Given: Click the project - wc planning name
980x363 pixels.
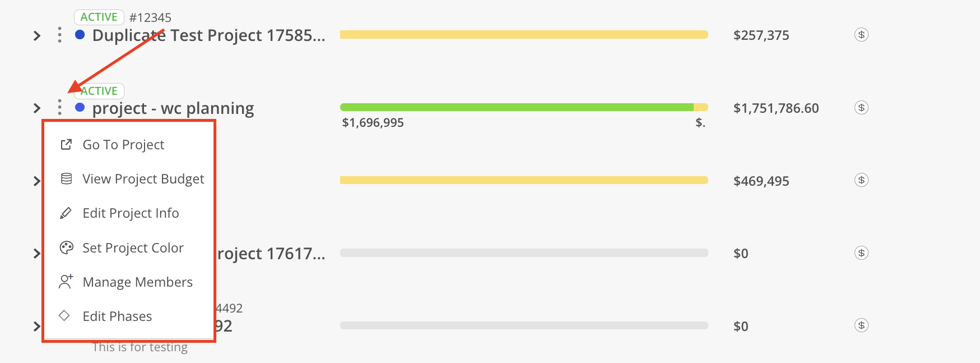Looking at the screenshot, I should pyautogui.click(x=173, y=108).
